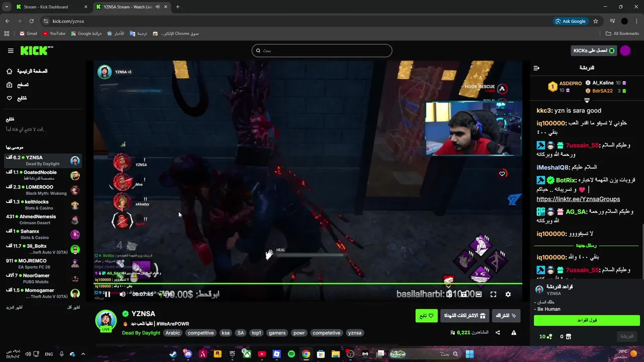Open Spotify from taskbar
644x362 pixels.
point(291,354)
